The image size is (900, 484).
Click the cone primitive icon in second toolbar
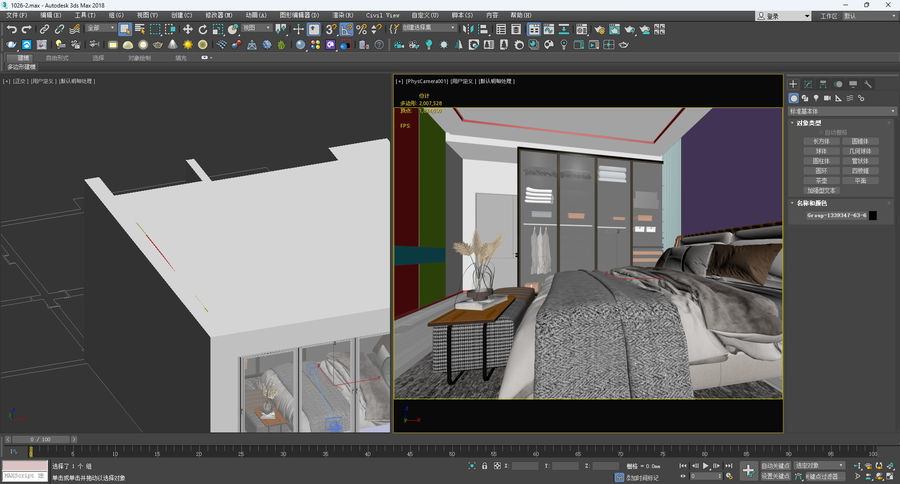point(173,44)
